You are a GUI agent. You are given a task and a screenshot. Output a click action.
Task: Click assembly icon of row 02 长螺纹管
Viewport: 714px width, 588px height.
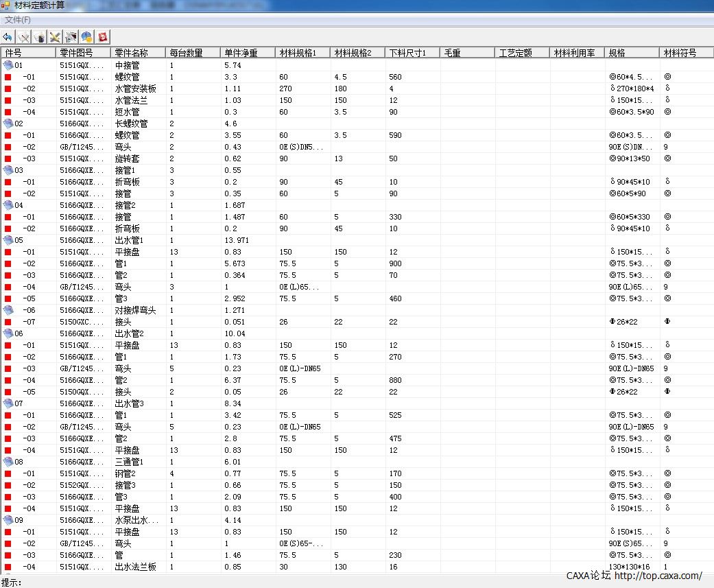tap(8, 124)
